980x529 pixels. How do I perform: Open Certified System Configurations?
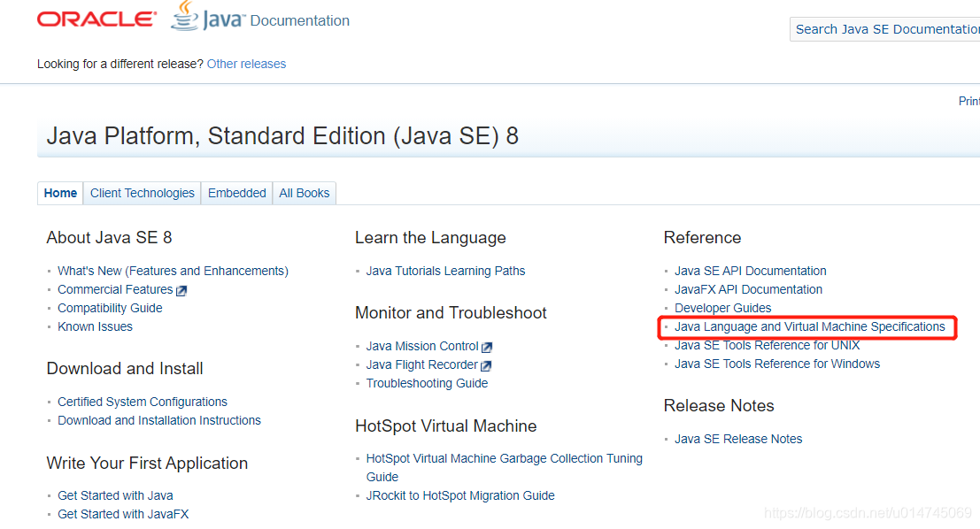coord(143,402)
